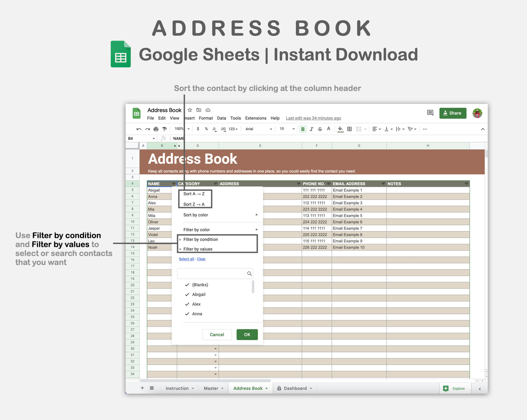Viewport: 527px width, 420px height.
Task: Open comment history icon
Action: click(430, 113)
